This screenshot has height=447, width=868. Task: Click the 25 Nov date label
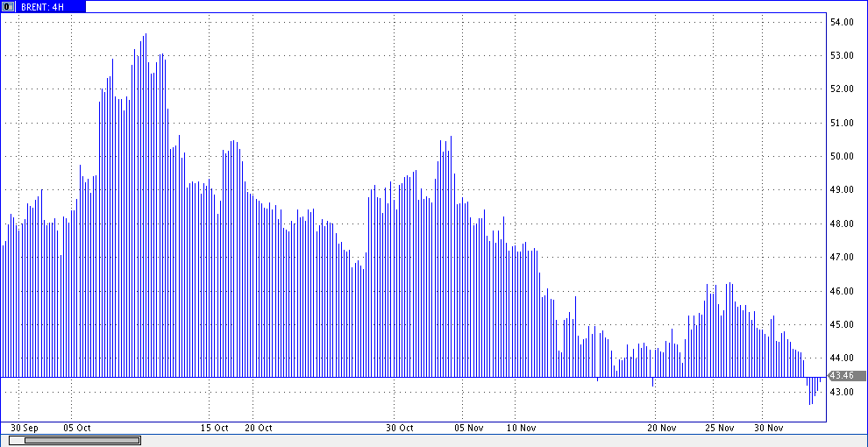[720, 429]
